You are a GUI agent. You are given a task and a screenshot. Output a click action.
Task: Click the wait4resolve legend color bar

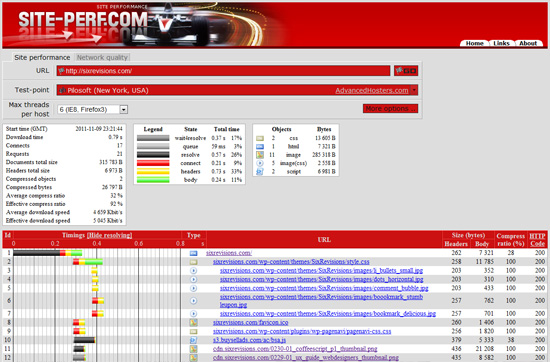(x=153, y=138)
